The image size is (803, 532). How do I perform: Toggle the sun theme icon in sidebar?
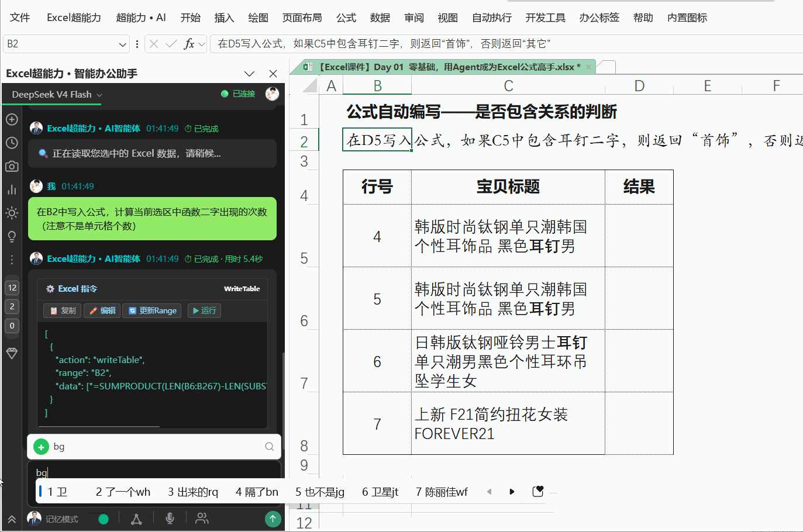click(x=12, y=213)
